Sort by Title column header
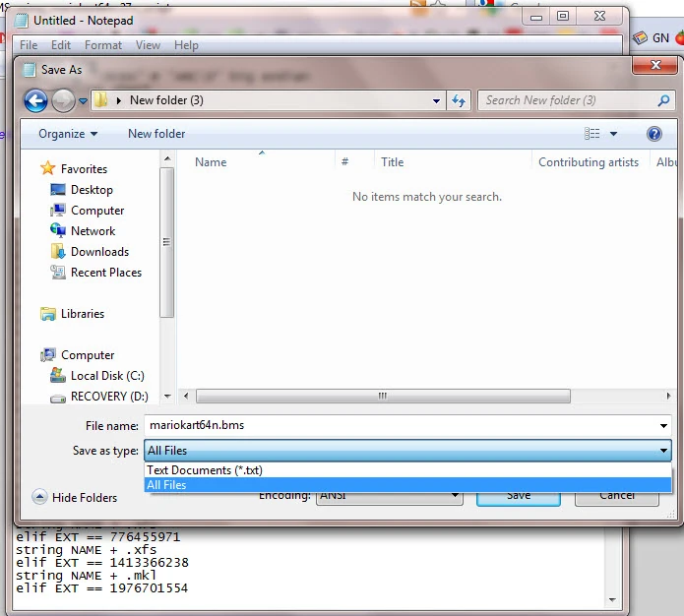 point(392,162)
